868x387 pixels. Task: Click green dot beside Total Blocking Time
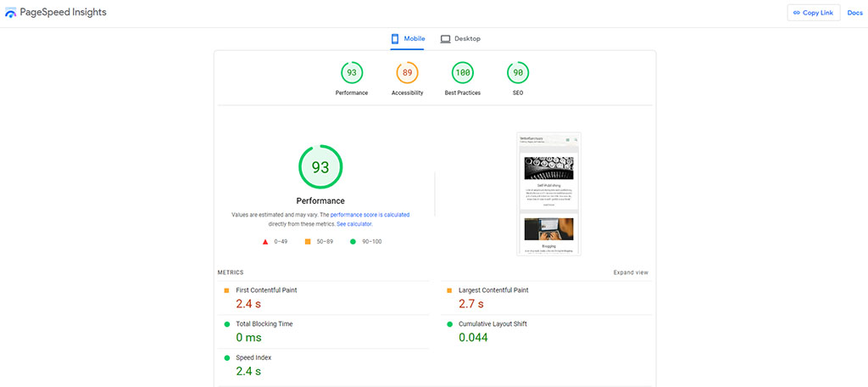coord(226,324)
